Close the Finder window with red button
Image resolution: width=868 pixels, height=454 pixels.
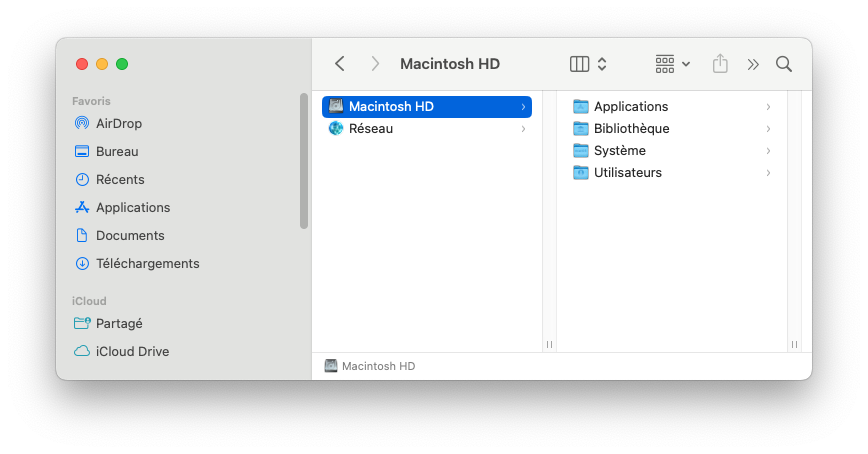coord(82,64)
